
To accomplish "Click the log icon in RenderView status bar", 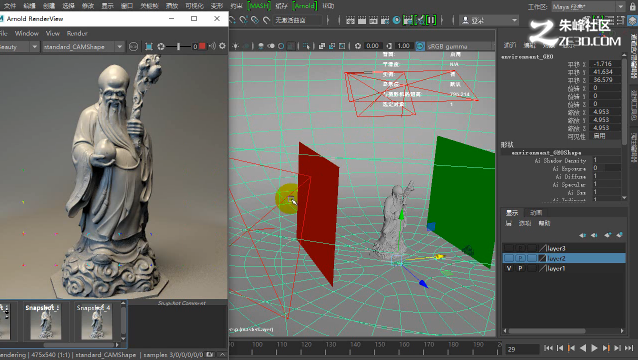I will pos(210,355).
